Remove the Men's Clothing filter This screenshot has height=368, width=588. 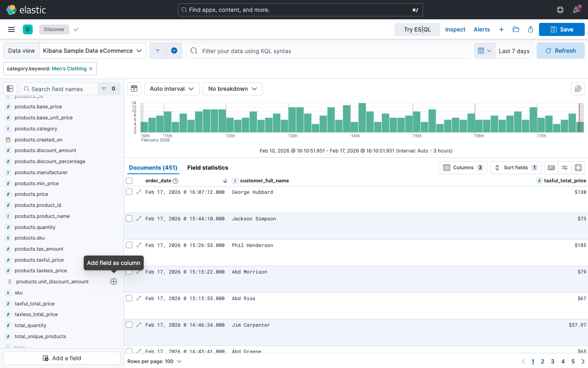coord(91,69)
